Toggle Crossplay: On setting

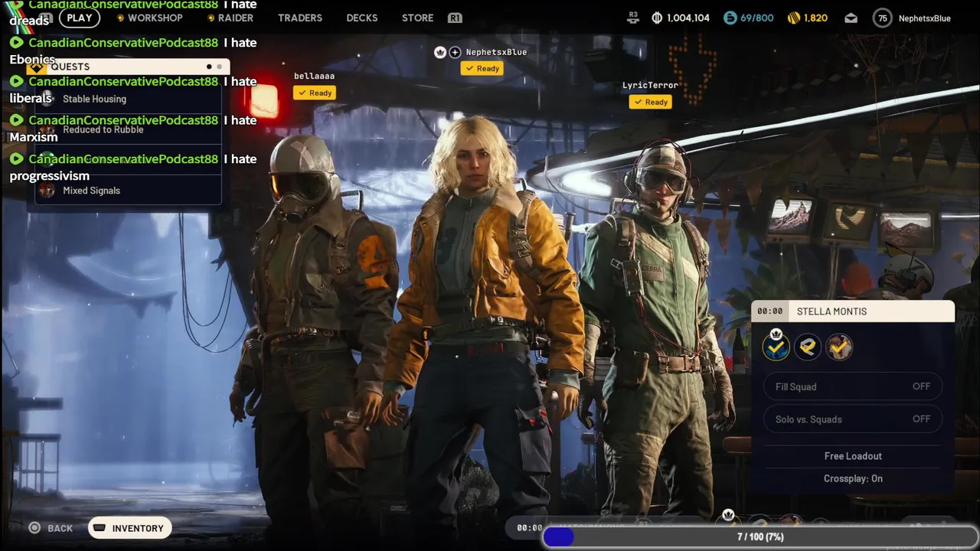[853, 478]
